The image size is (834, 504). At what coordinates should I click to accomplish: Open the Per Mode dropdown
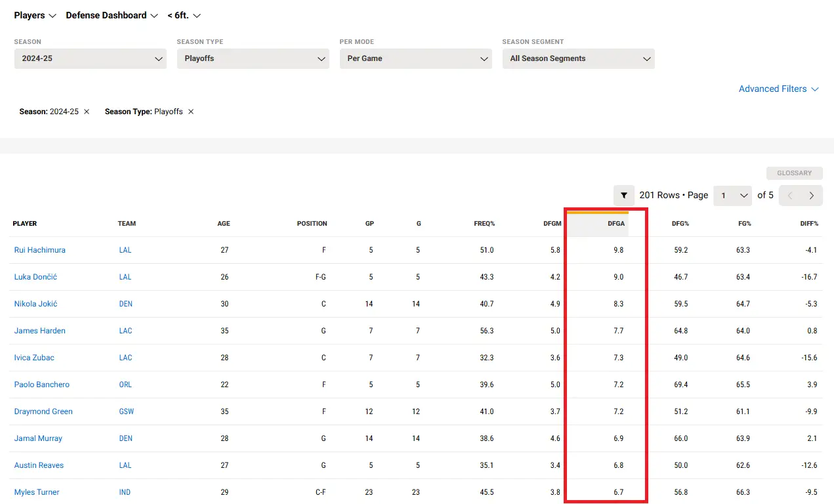[415, 58]
